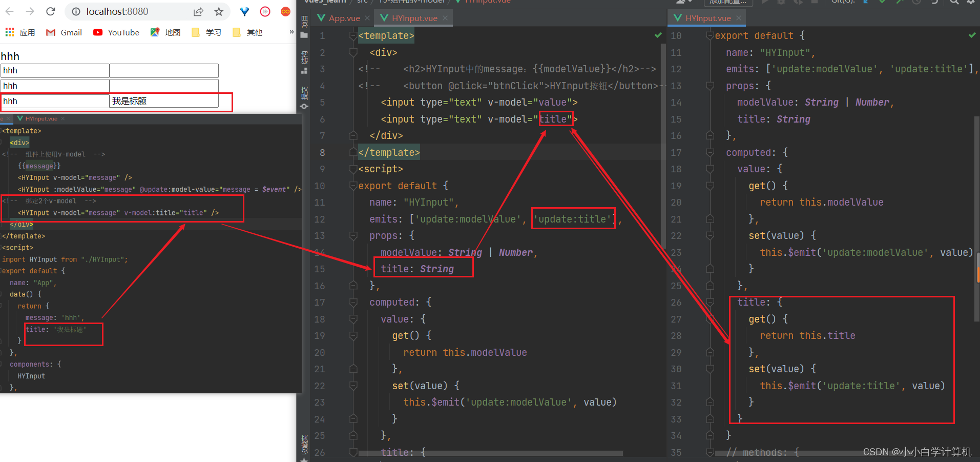Reload the localhost page
The image size is (980, 462).
click(50, 11)
